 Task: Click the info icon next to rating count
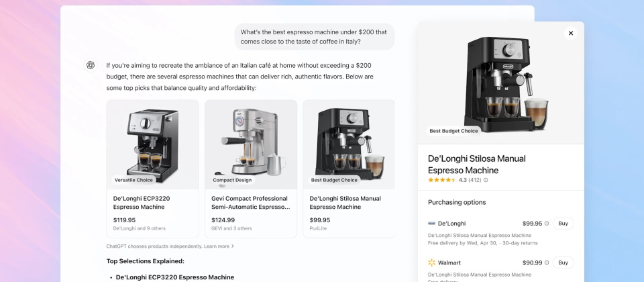click(486, 180)
